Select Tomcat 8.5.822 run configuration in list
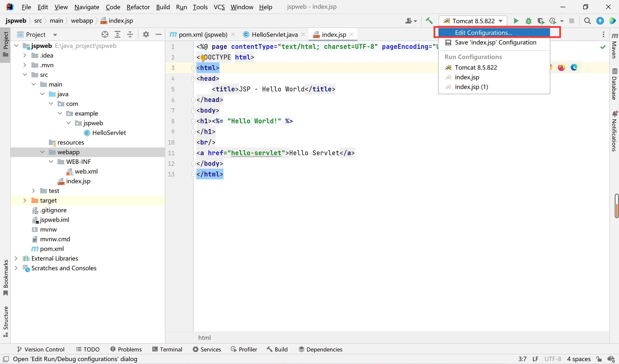 tap(494, 67)
